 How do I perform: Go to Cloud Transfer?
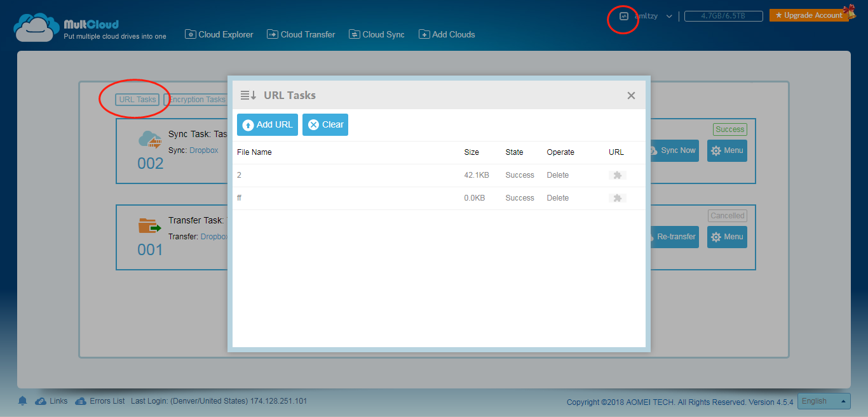301,34
